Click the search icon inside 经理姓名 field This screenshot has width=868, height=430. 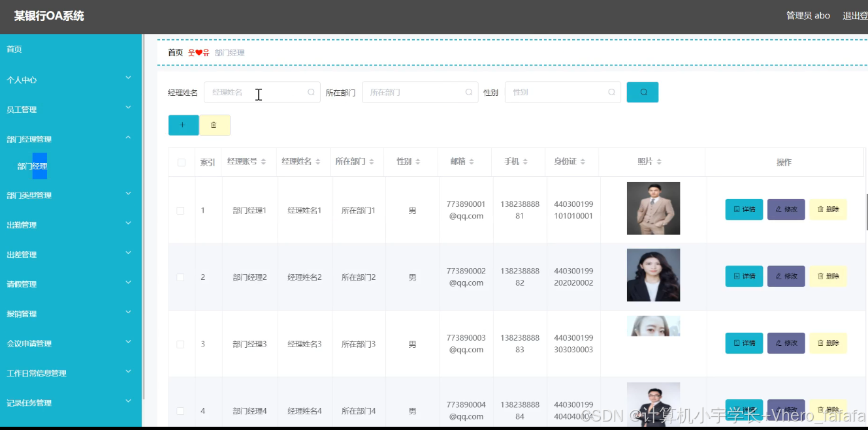[x=311, y=92]
